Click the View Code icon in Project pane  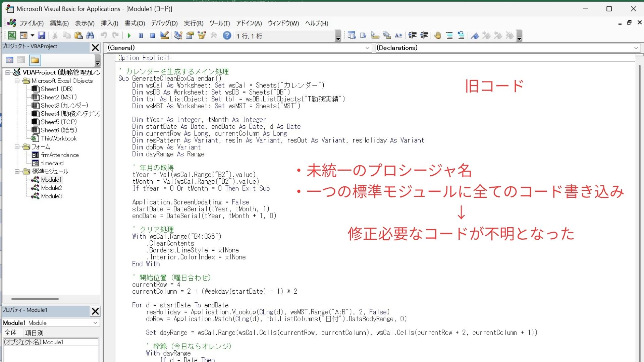pos(10,60)
